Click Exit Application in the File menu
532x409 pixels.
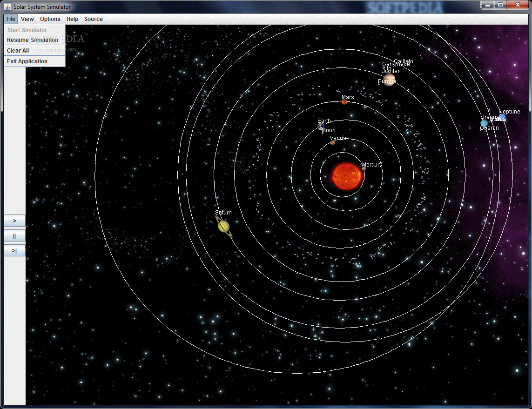[x=27, y=61]
